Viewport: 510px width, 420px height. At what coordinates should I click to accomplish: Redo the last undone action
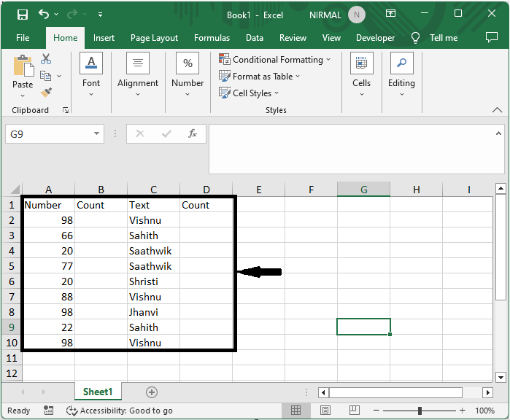(x=72, y=15)
